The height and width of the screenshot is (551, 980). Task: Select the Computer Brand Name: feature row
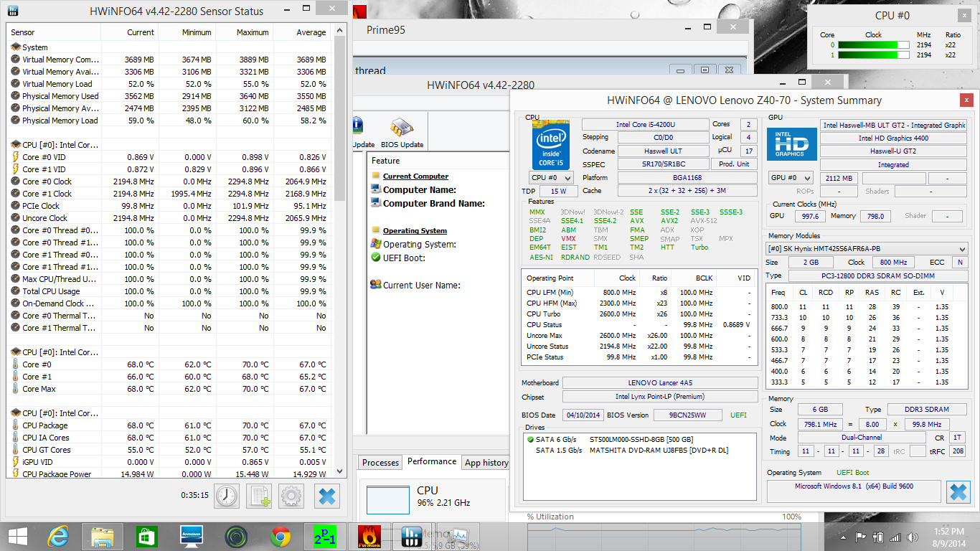coord(433,203)
